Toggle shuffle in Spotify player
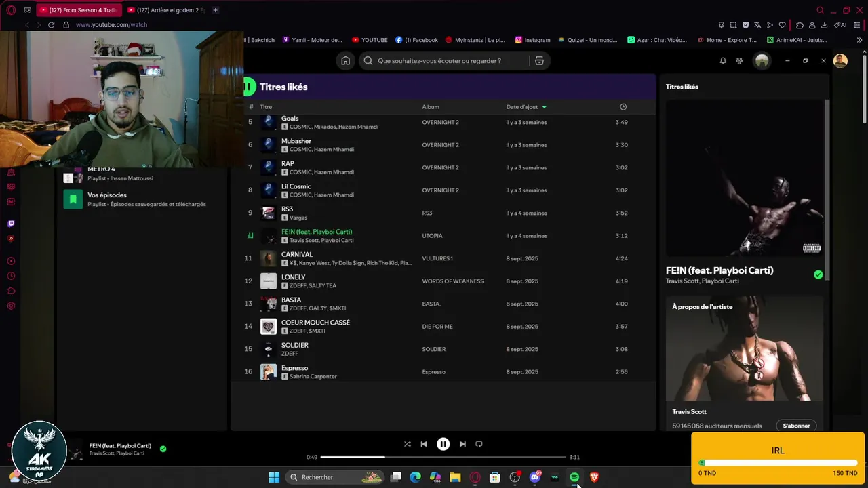Viewport: 868px width, 488px height. coord(407,444)
